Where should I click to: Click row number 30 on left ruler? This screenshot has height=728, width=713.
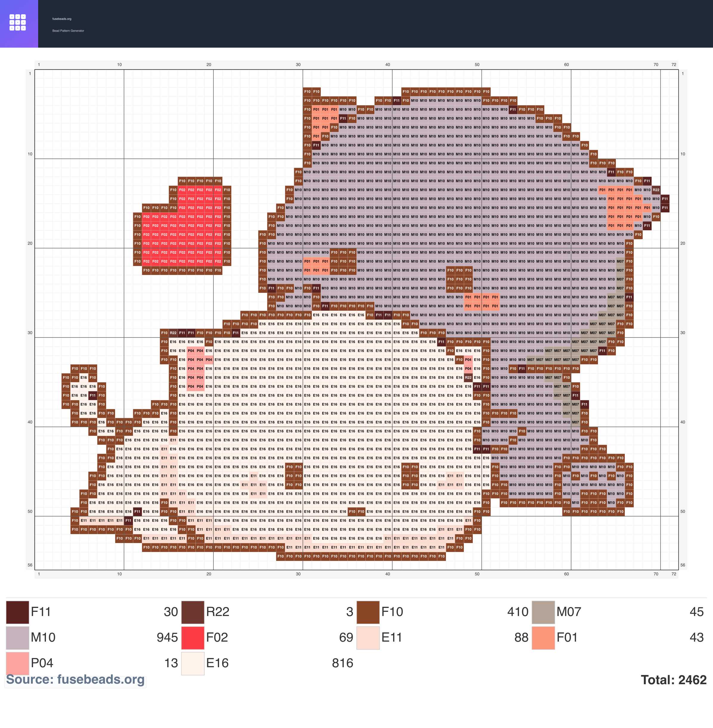pos(30,333)
